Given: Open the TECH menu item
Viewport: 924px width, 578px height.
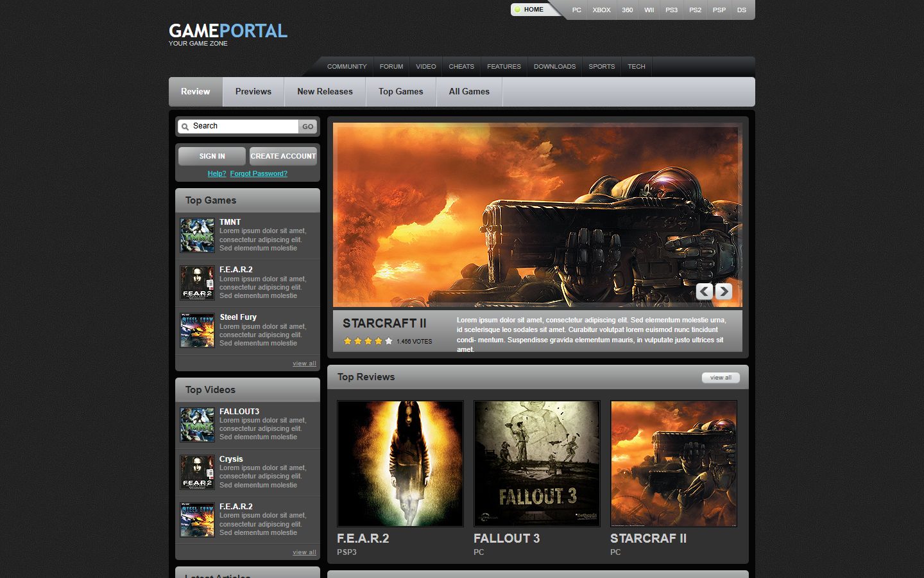Looking at the screenshot, I should [x=637, y=67].
